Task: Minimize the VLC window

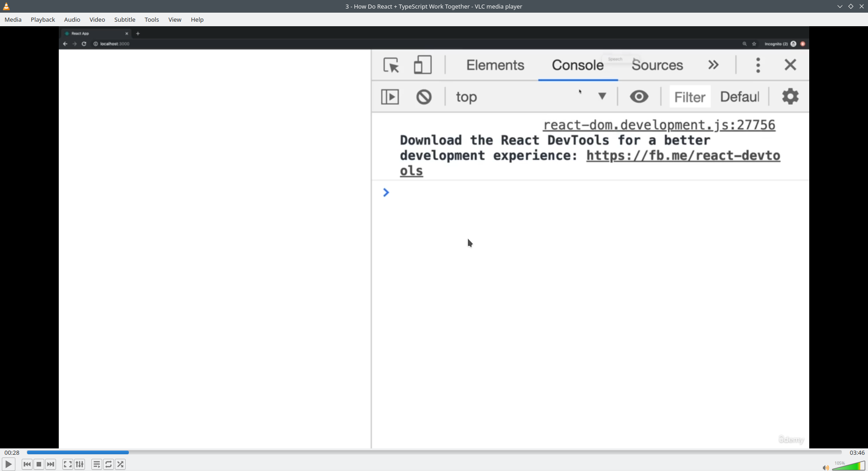Action: point(840,6)
